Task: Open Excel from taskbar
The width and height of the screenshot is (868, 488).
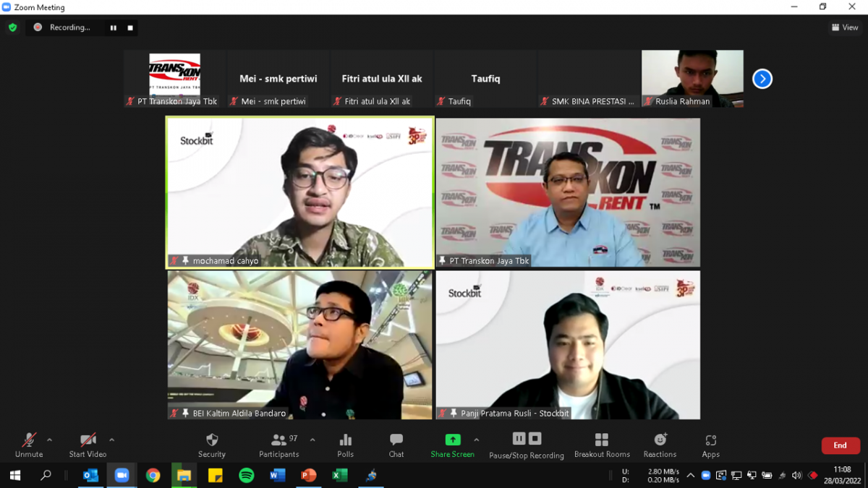Action: coord(340,475)
